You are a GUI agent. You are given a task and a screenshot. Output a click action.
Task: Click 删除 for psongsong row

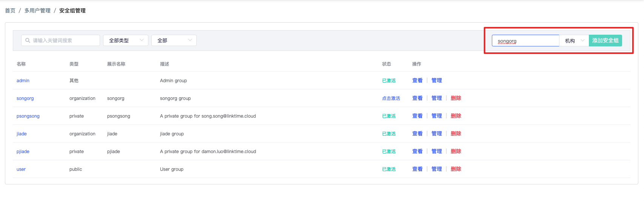coord(456,116)
